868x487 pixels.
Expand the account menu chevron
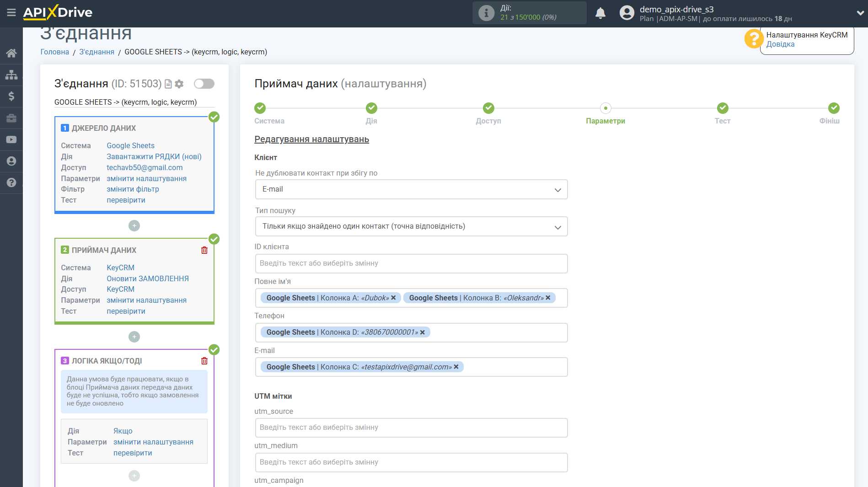[x=860, y=13]
